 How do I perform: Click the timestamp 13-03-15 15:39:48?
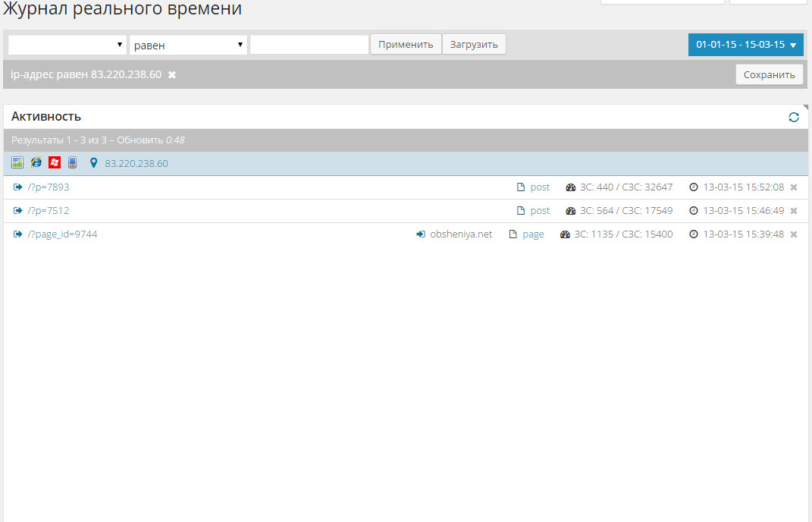click(x=744, y=234)
